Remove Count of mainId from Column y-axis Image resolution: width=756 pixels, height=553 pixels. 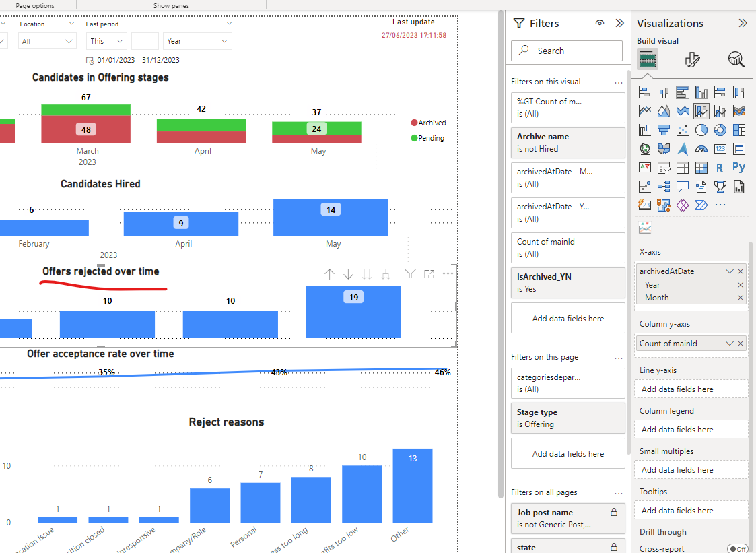pos(741,343)
